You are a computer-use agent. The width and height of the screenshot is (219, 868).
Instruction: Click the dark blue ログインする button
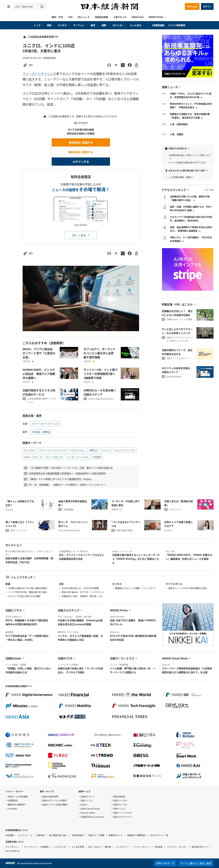click(81, 162)
